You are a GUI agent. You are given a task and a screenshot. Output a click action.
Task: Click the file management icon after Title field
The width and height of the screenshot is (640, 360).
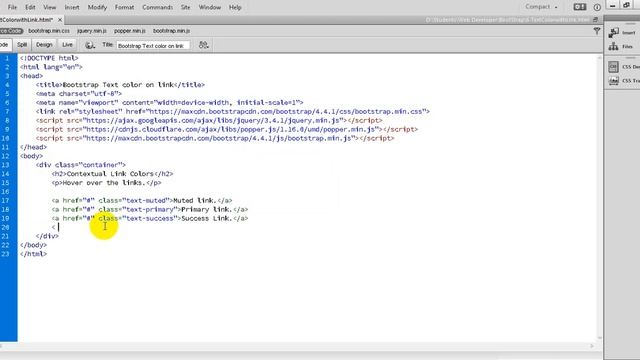pyautogui.click(x=204, y=45)
